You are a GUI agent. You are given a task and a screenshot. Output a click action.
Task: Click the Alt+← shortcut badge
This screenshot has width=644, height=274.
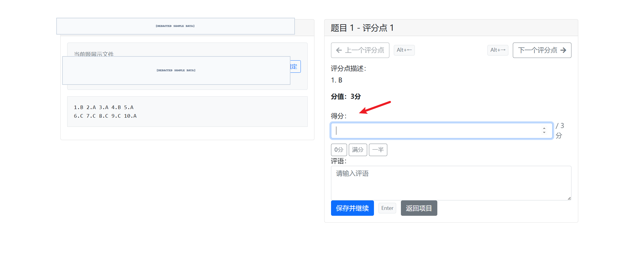[404, 50]
